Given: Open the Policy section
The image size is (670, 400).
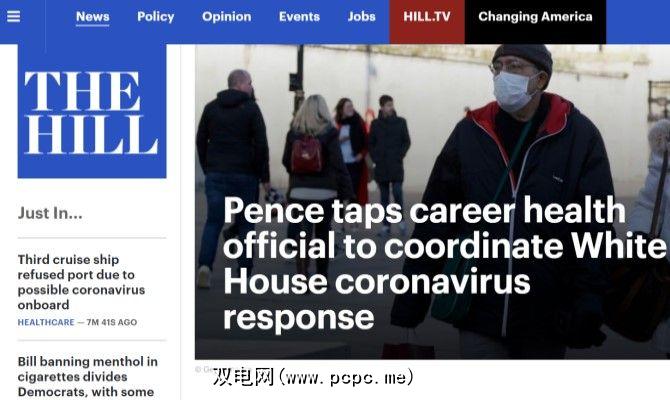Looking at the screenshot, I should (x=156, y=17).
